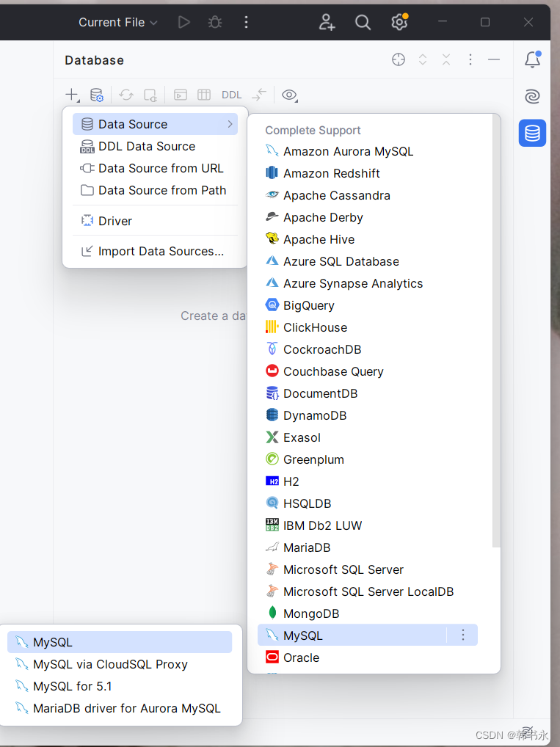Open Search Everywhere magnifier icon
This screenshot has height=747, width=560.
pyautogui.click(x=363, y=22)
